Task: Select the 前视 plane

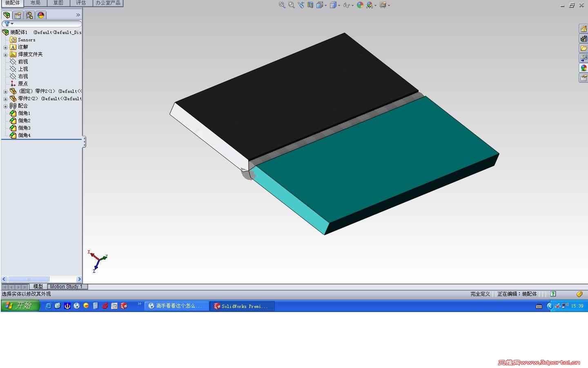Action: (x=23, y=62)
